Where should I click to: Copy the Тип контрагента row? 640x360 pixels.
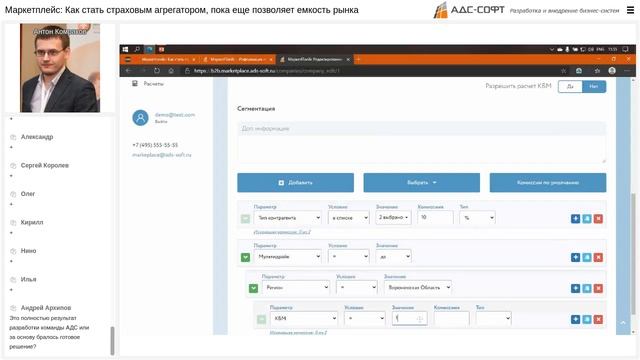[x=587, y=219]
